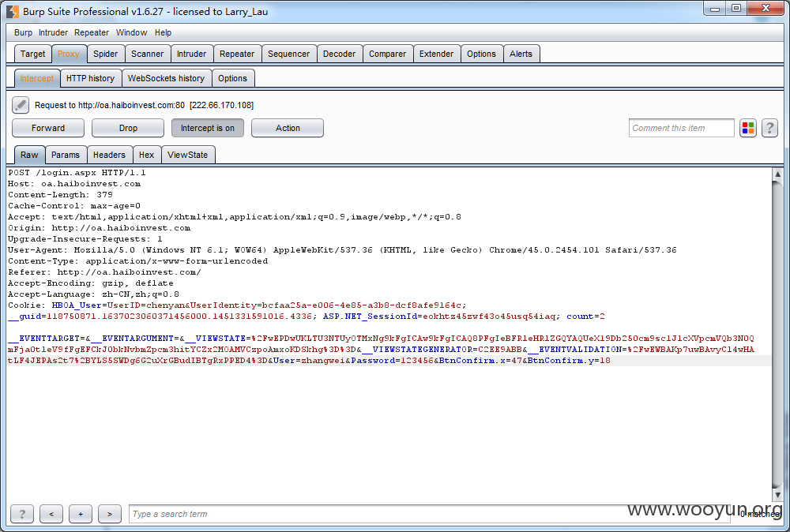
Task: Click the help question mark near comment box
Action: (769, 128)
